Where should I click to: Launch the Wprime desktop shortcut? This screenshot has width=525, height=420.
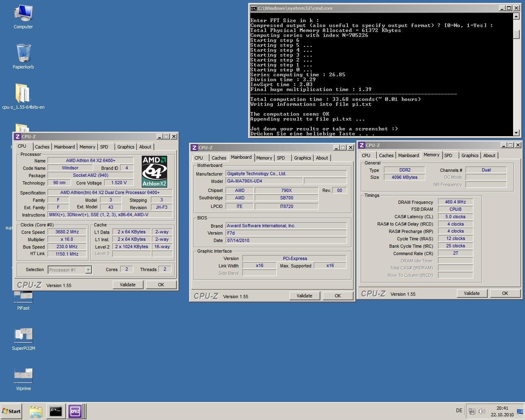pos(23,379)
